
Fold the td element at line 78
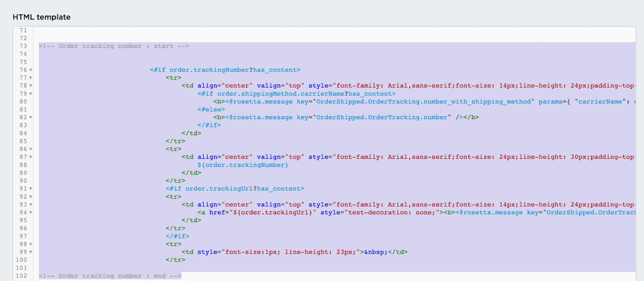tap(31, 86)
